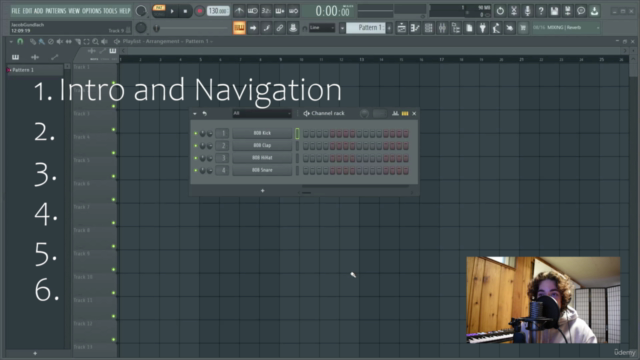Click the tempo tapper icon
This screenshot has width=640, height=360.
[x=496, y=28]
